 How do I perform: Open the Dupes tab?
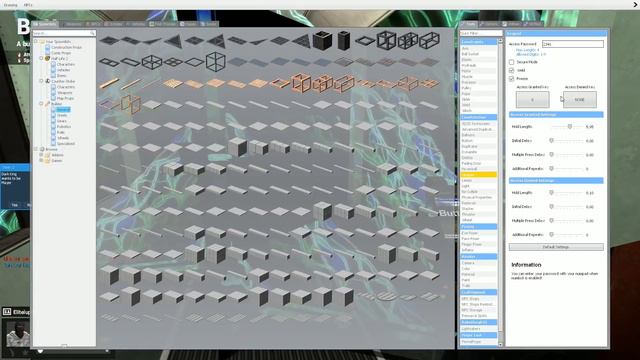[189, 24]
